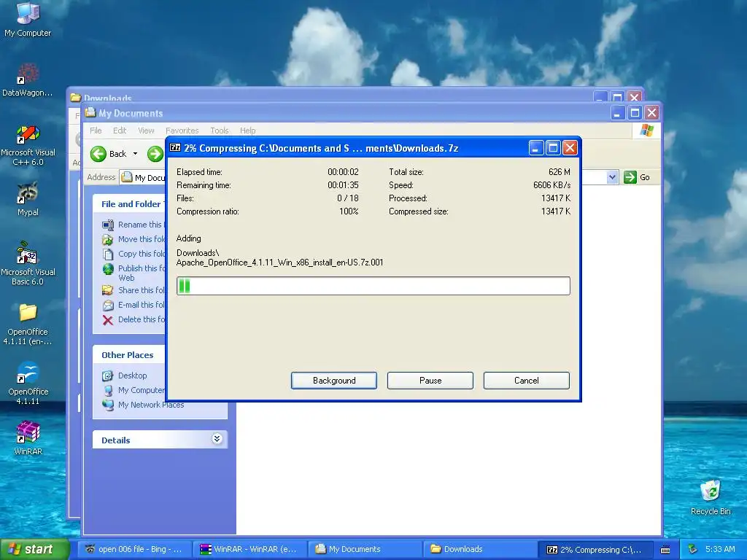Select '2% Compressing' taskbar item
Image resolution: width=747 pixels, height=560 pixels.
pos(596,549)
